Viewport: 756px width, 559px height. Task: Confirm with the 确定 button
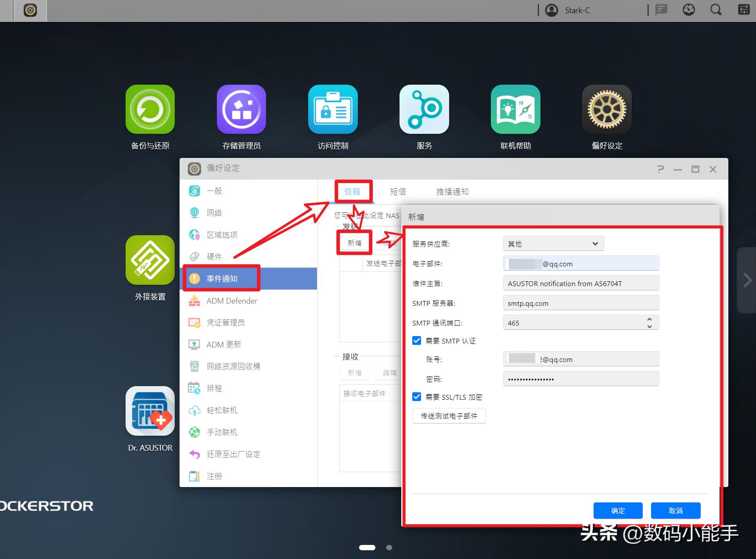[x=618, y=511]
